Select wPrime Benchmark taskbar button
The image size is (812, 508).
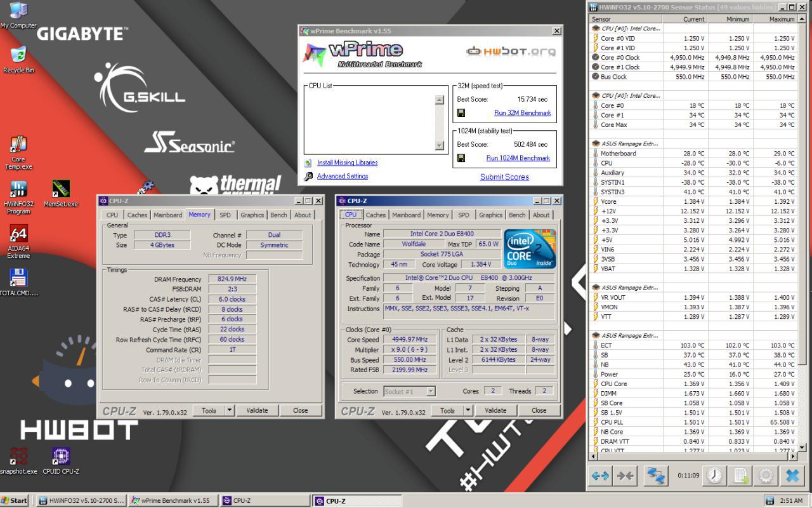point(172,500)
